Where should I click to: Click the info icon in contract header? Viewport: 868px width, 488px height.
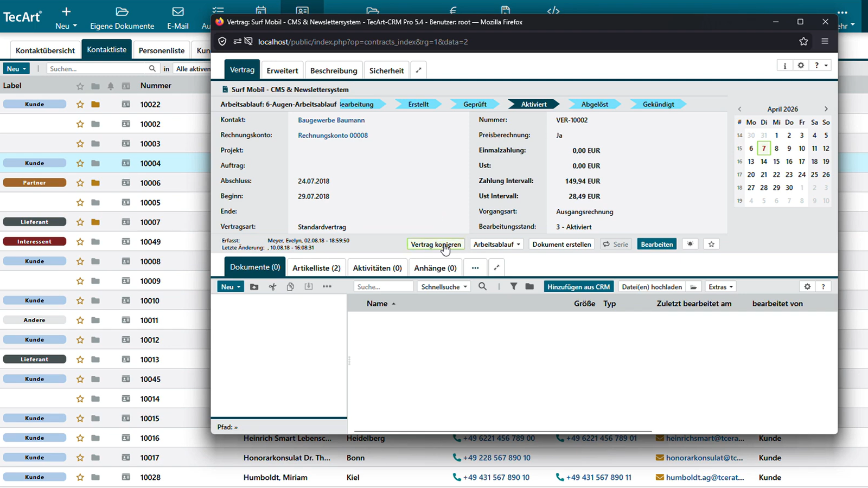[784, 66]
